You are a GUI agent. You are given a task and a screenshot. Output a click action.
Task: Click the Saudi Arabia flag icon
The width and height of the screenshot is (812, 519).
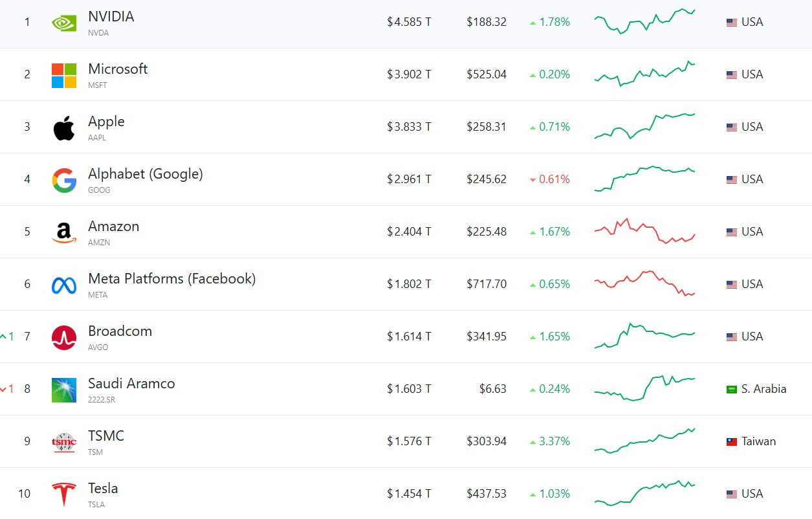[x=732, y=390]
